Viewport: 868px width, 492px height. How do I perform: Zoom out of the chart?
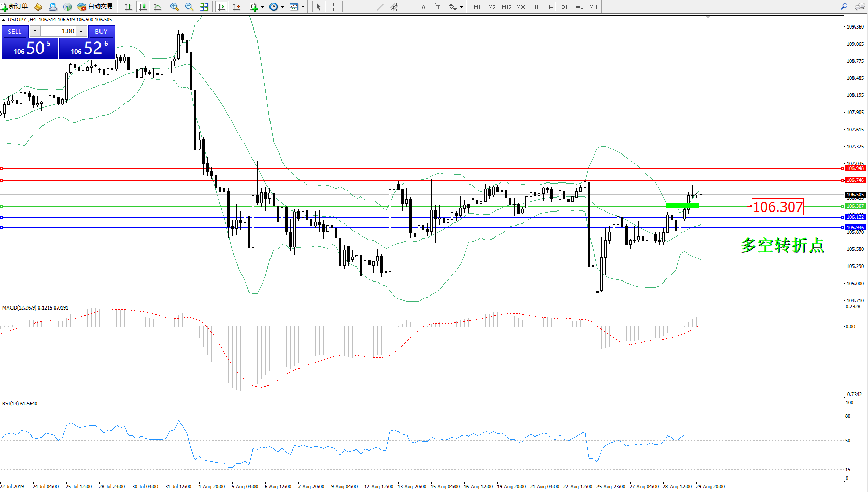[189, 7]
